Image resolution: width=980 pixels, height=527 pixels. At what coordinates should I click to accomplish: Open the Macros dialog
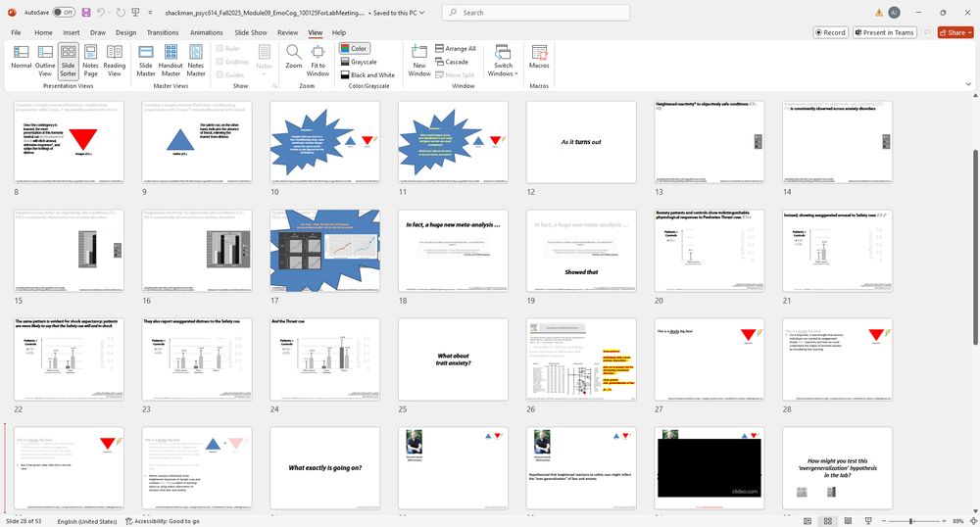coord(539,58)
